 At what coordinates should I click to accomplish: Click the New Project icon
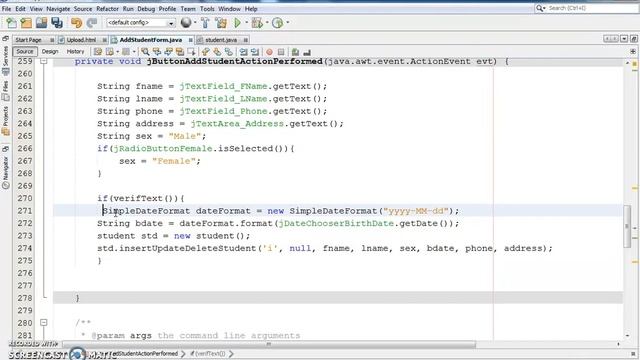point(26,23)
